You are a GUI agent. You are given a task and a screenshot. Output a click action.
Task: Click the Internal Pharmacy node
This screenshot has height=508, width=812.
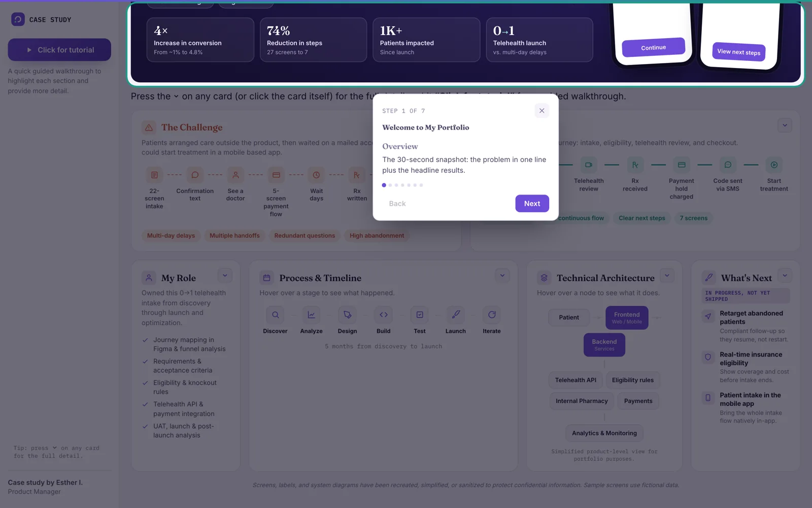(582, 401)
